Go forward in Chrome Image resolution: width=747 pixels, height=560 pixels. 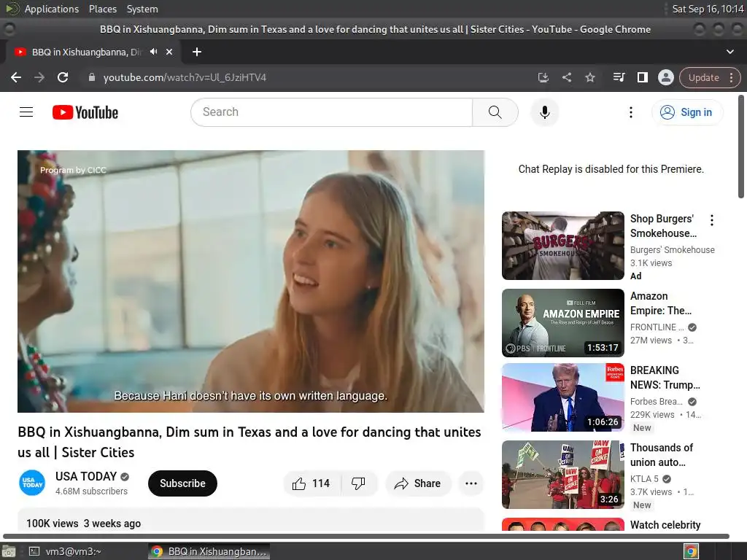tap(39, 77)
